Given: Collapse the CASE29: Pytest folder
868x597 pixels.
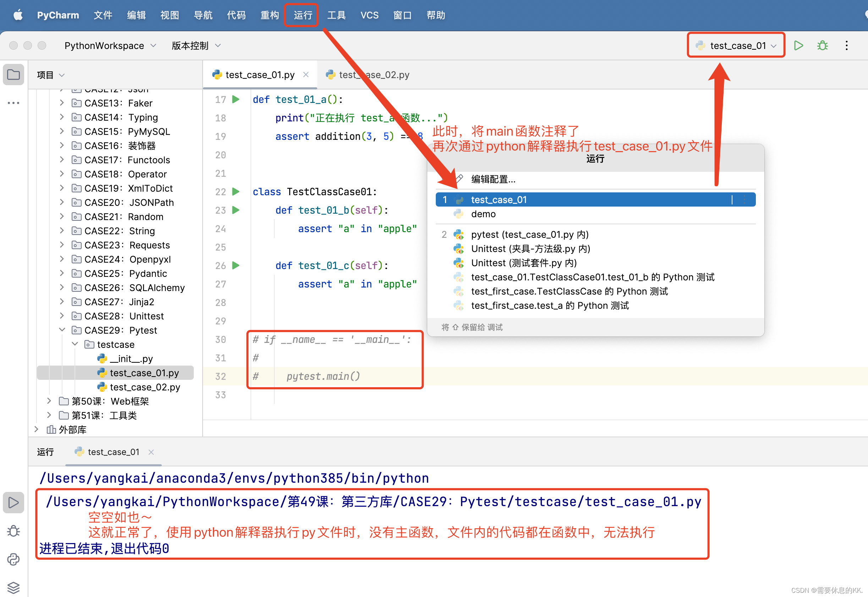Looking at the screenshot, I should (62, 330).
